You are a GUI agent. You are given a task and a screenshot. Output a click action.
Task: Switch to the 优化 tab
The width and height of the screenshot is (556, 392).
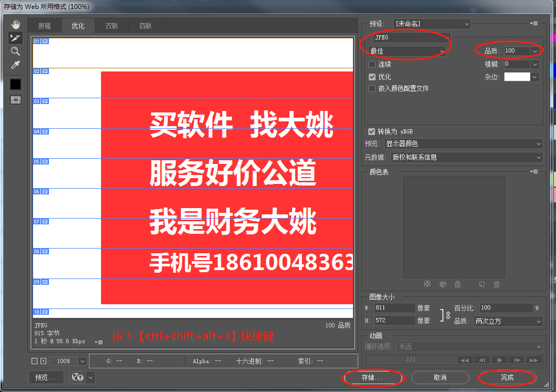click(x=78, y=26)
